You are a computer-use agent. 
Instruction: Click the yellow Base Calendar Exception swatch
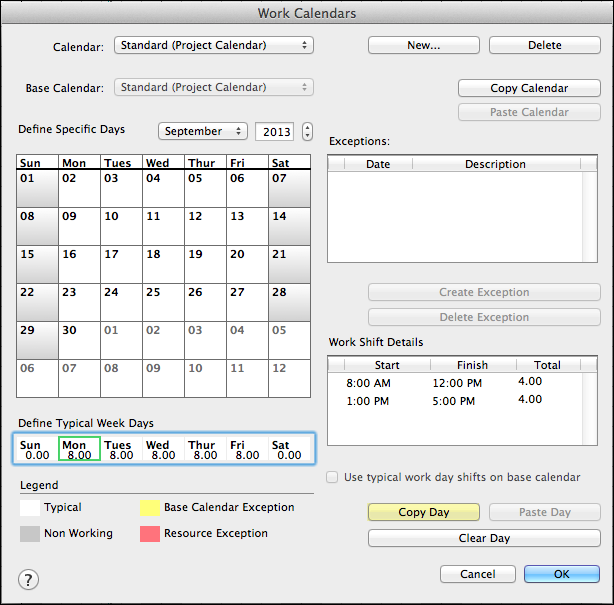tap(150, 508)
